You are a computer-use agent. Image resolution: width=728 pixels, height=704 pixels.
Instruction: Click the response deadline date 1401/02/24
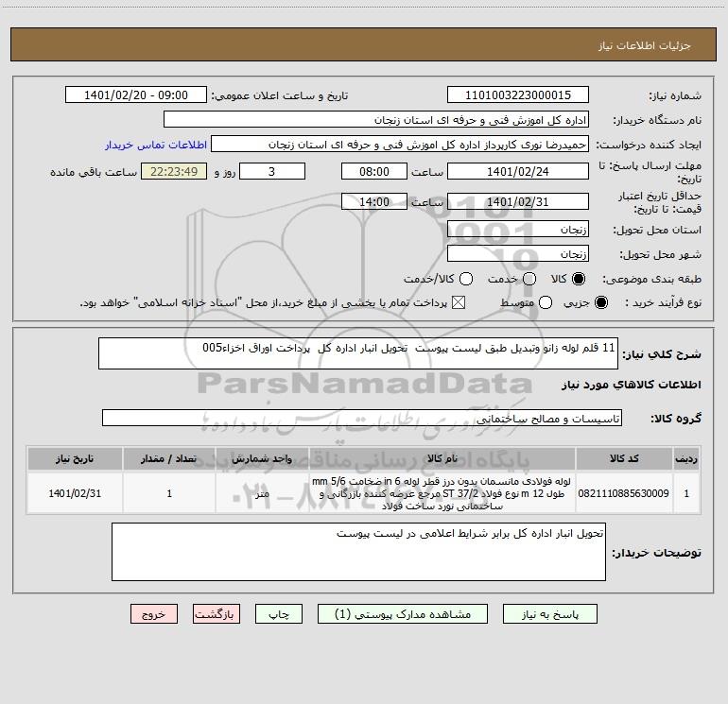(x=518, y=171)
